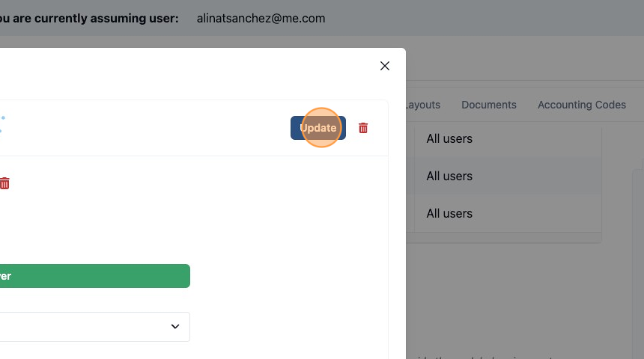Click the red trash icon below the header row
644x359 pixels.
tap(4, 183)
